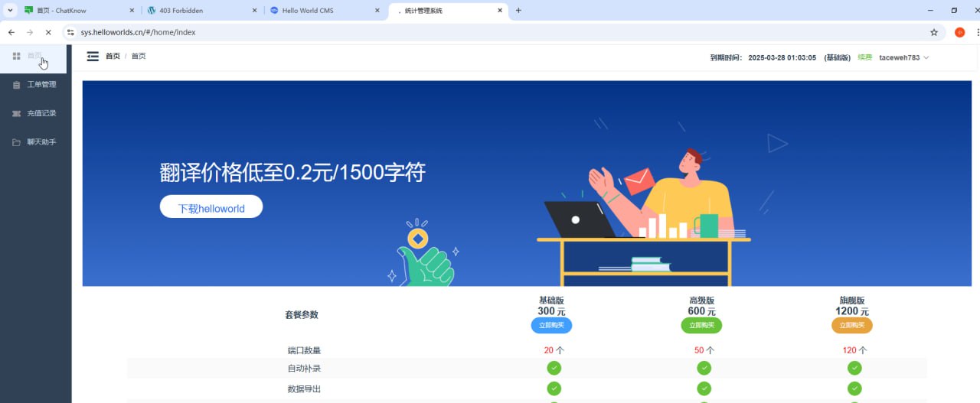Click the address bar URL field

[x=459, y=32]
